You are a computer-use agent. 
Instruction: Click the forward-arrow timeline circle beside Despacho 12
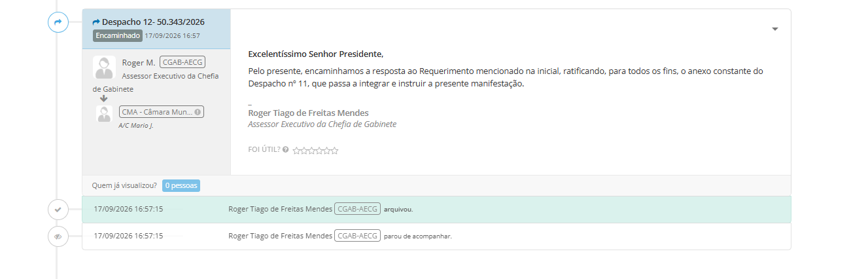pos(58,23)
